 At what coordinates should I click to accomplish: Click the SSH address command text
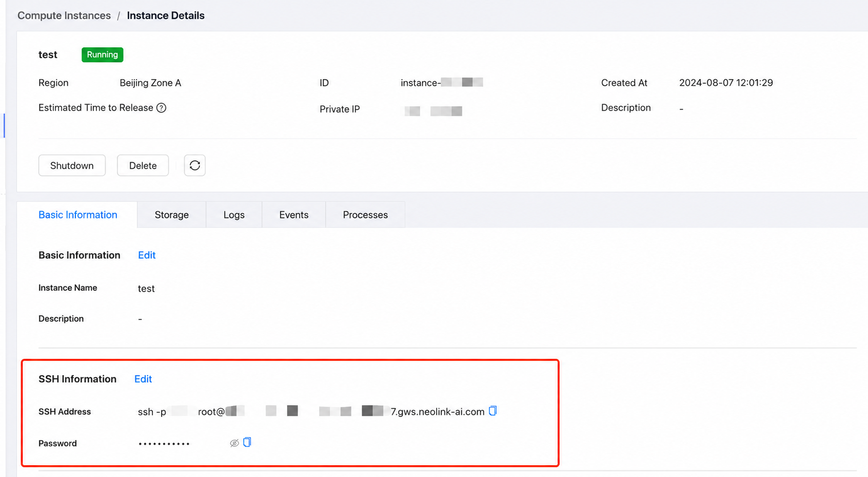pos(311,411)
